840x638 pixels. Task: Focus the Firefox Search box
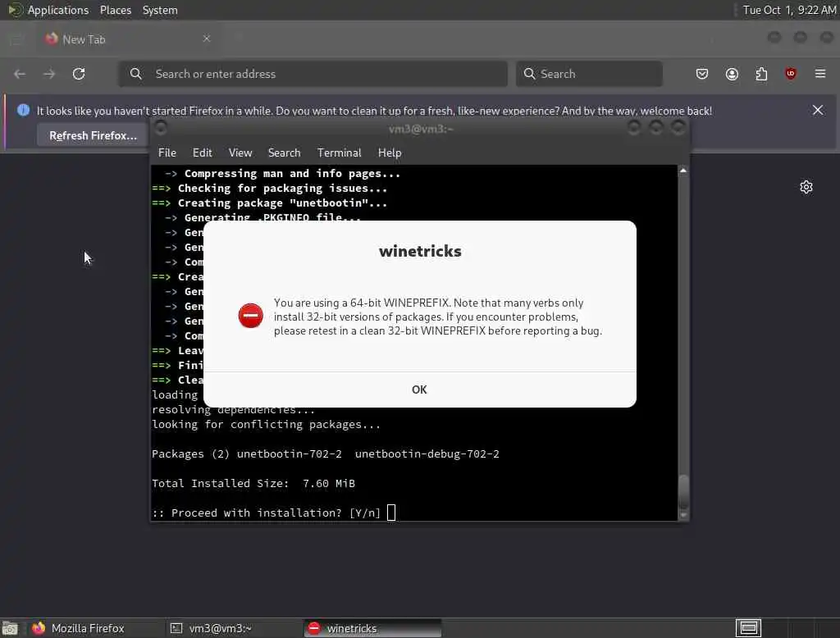(589, 74)
